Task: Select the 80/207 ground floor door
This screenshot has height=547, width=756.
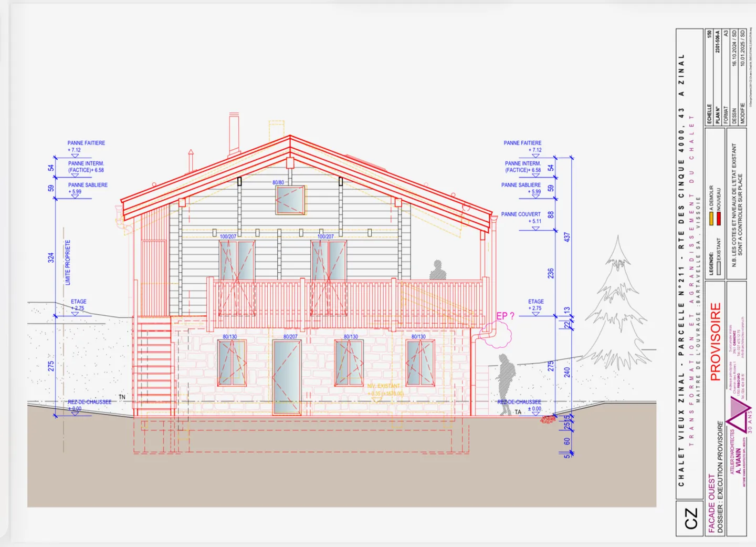Action: point(287,377)
